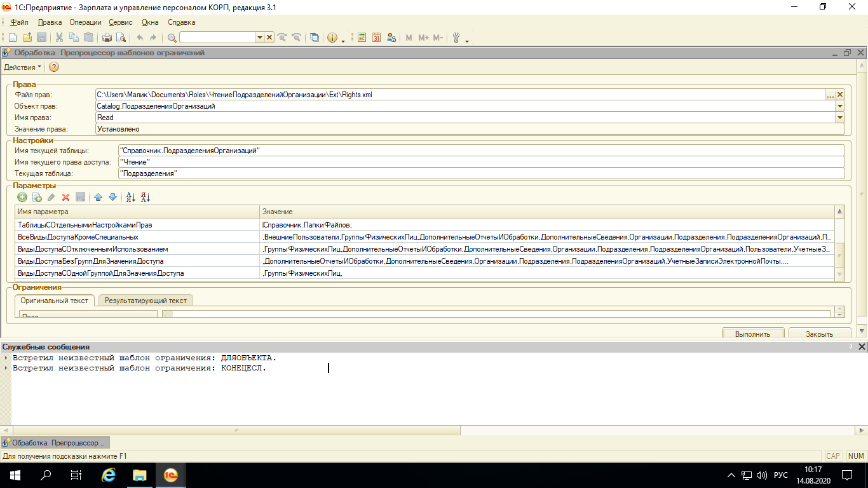868x488 pixels.
Task: Click the Print icon
Action: pyautogui.click(x=107, y=38)
